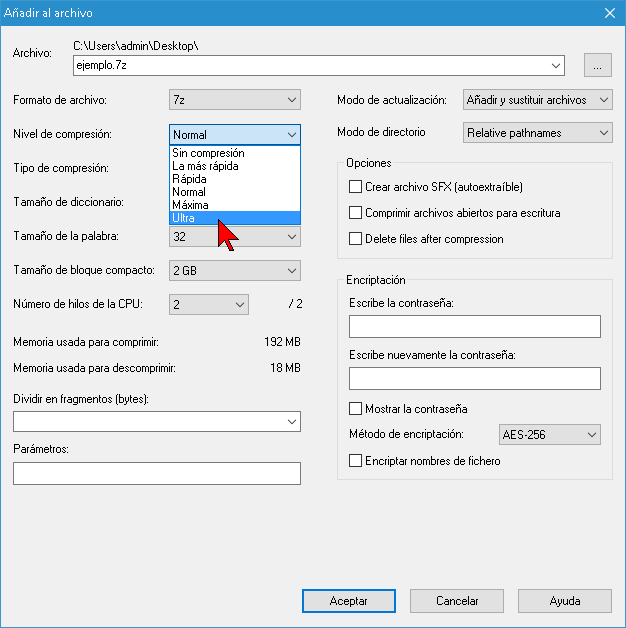Pick Rápida compression level option

pyautogui.click(x=235, y=179)
